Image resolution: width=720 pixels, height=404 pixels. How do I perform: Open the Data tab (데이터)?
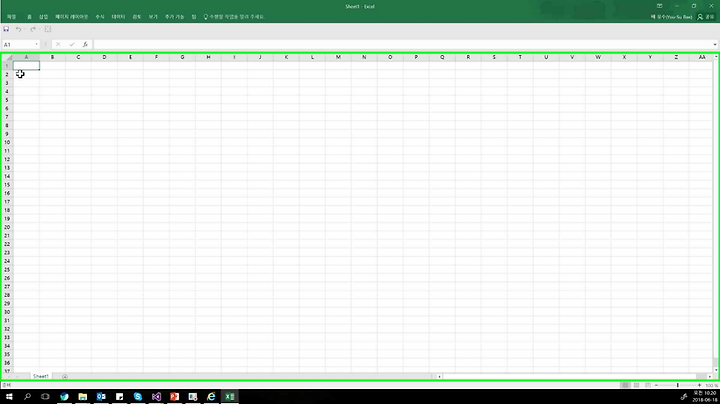pyautogui.click(x=118, y=17)
